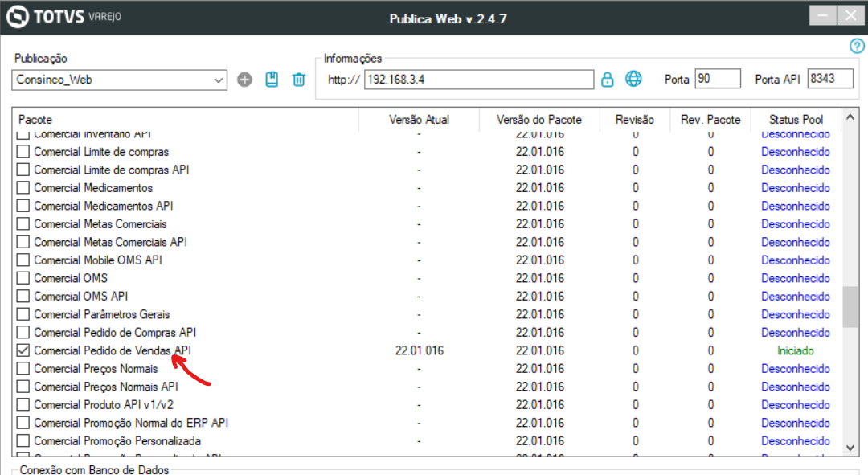Select the Comercial Mobile OMS API row text
Viewport: 868px width, 475px height.
coord(98,260)
